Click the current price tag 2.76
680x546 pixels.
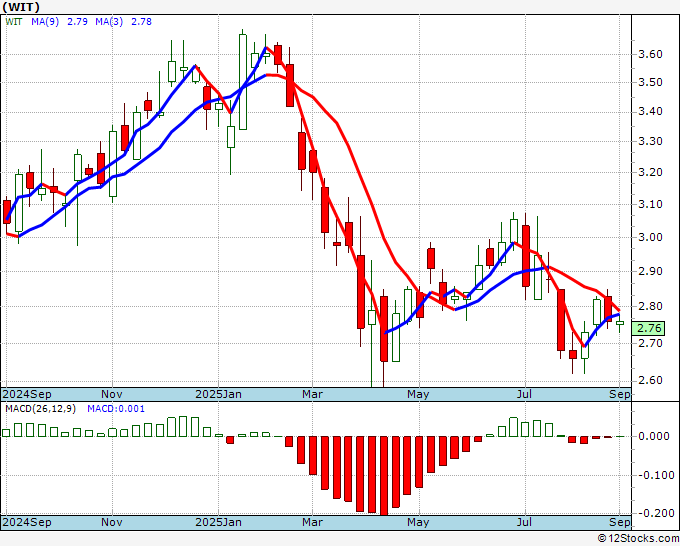[648, 328]
